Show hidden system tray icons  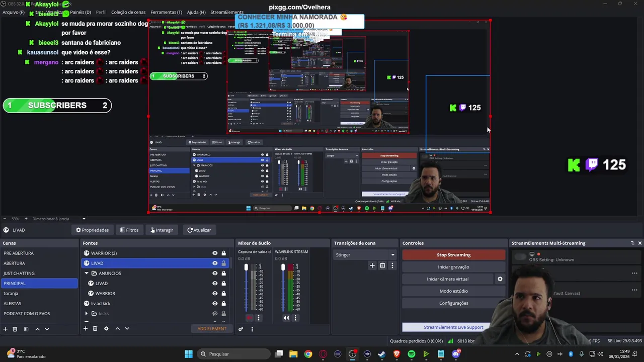pos(517,354)
